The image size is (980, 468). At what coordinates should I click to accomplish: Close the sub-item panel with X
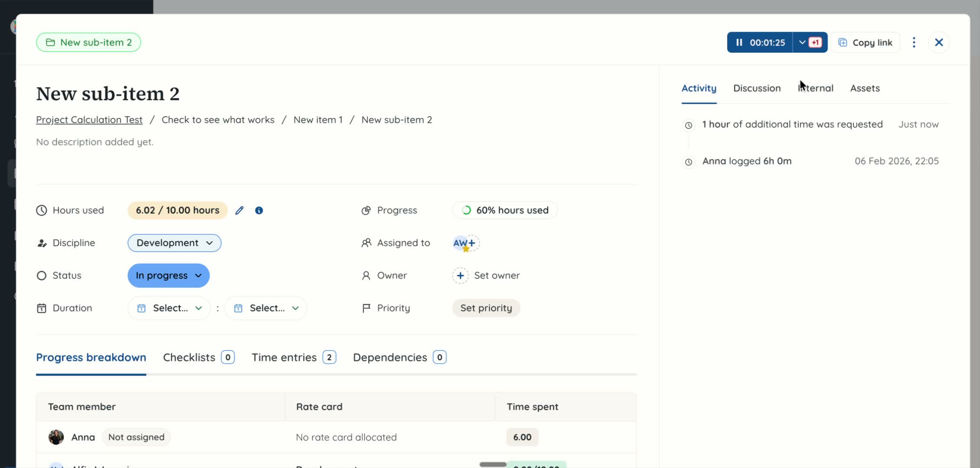click(x=939, y=42)
